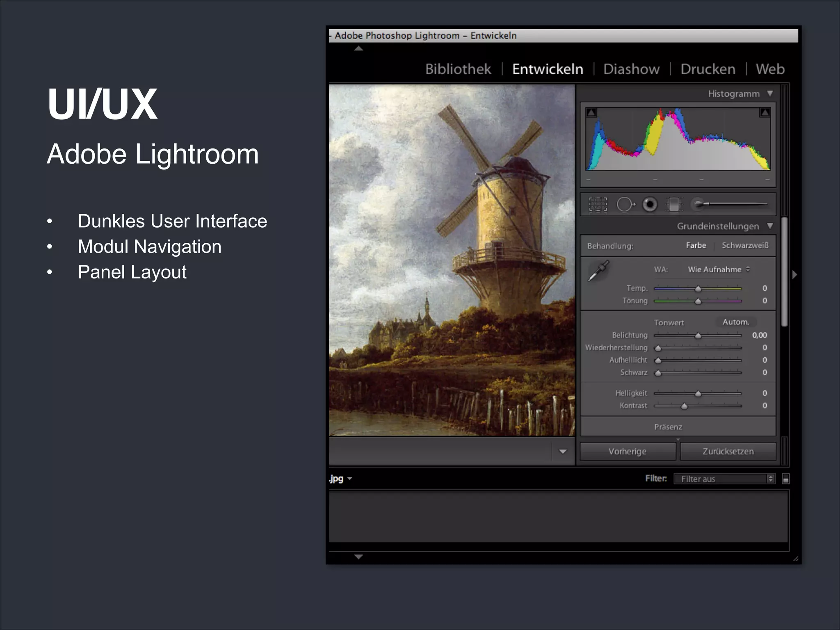Open the toolbar options dropdown below photo
The width and height of the screenshot is (840, 630).
563,451
